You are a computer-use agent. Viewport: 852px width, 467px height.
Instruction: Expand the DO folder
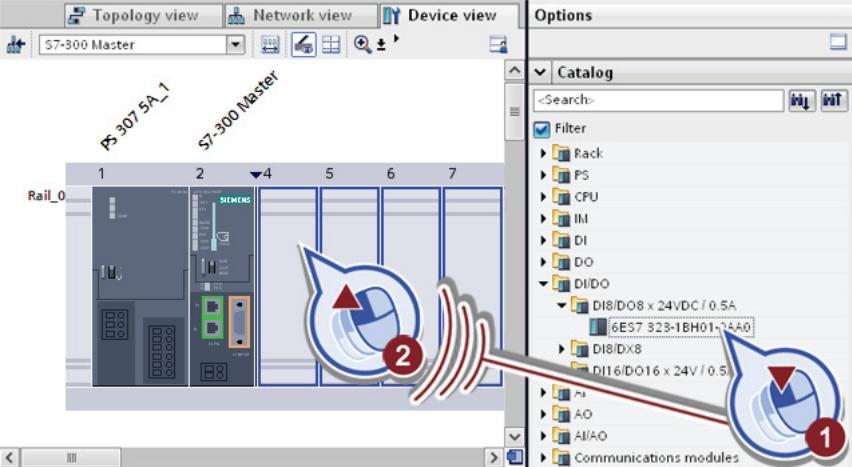tap(543, 262)
